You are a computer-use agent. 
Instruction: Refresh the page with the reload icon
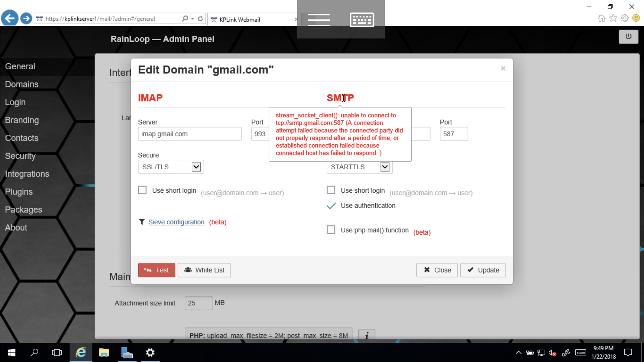[200, 18]
